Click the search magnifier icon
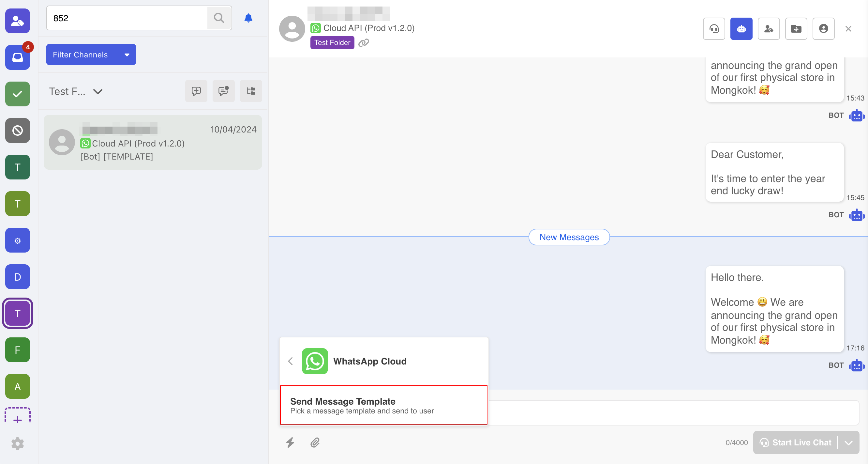Viewport: 868px width, 464px height. coord(219,18)
